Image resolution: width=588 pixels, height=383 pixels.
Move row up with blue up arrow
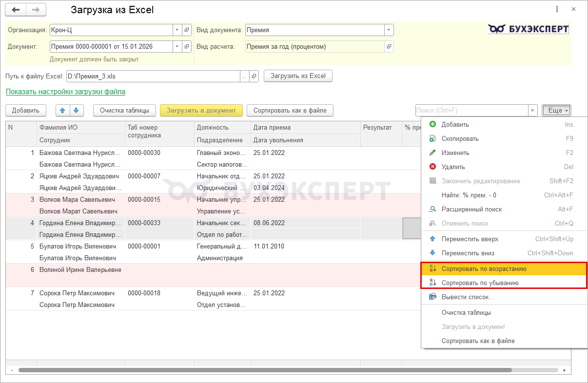point(62,111)
